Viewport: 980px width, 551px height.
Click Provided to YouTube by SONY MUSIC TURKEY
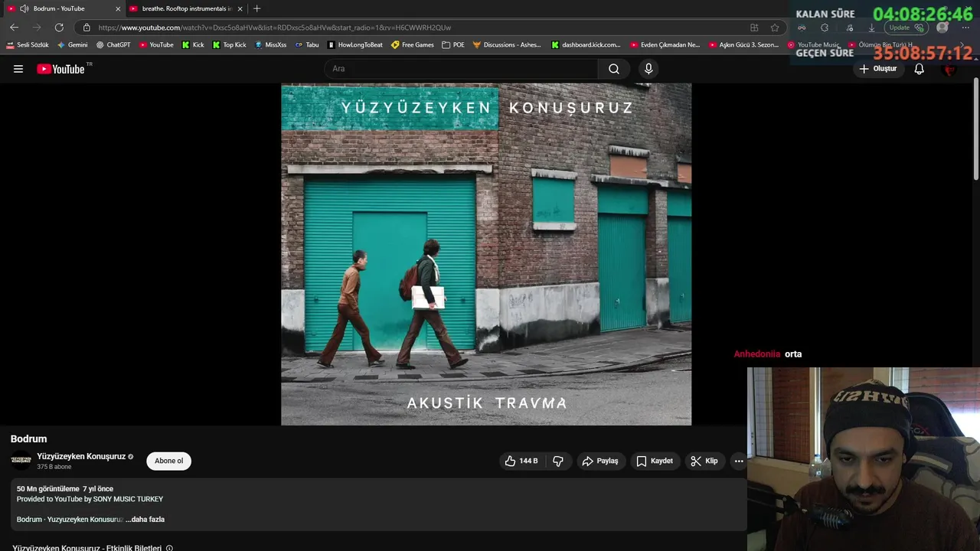(x=90, y=499)
